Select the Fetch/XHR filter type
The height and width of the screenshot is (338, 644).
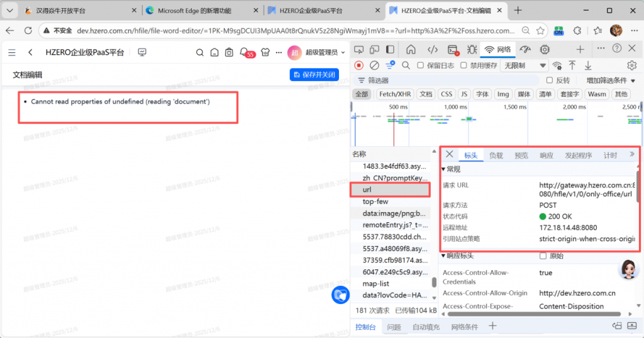(395, 94)
